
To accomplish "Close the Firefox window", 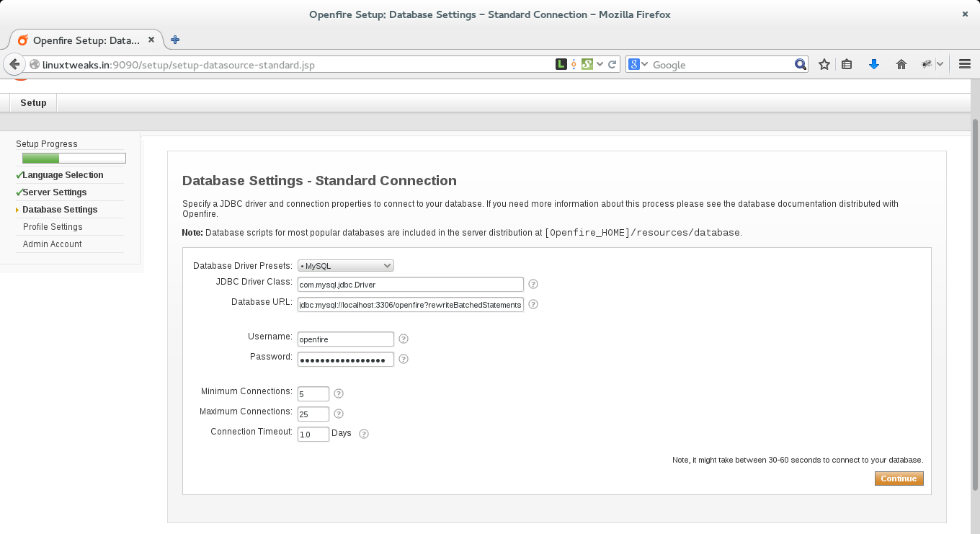I will coord(965,14).
